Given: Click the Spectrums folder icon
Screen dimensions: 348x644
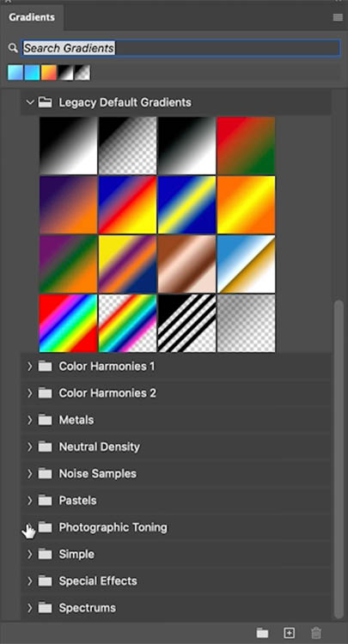Looking at the screenshot, I should (46, 607).
